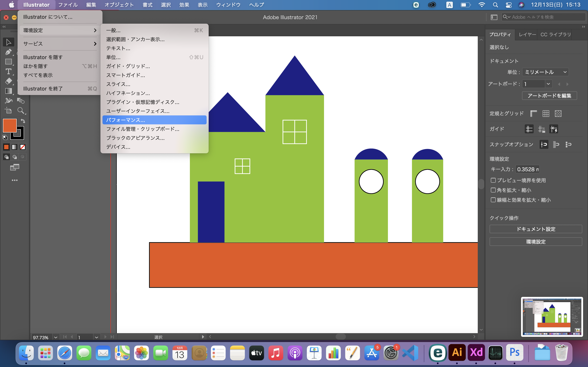Choose the Type tool

pos(9,72)
